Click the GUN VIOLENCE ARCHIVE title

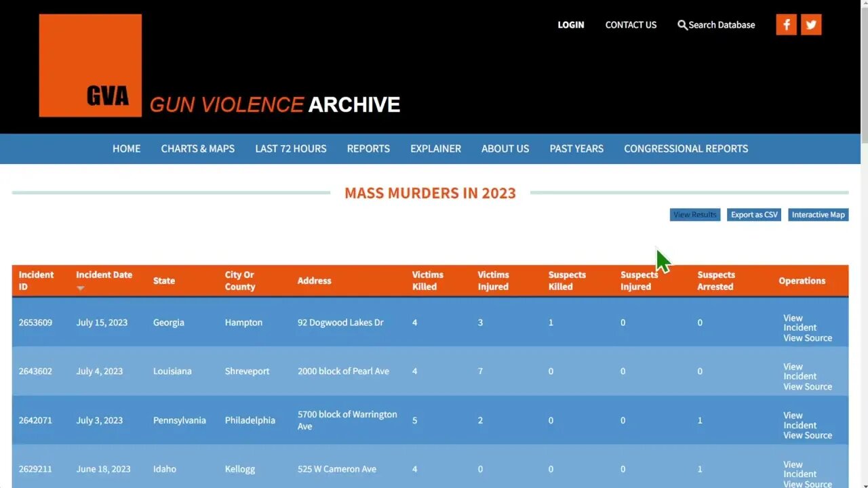tap(275, 104)
